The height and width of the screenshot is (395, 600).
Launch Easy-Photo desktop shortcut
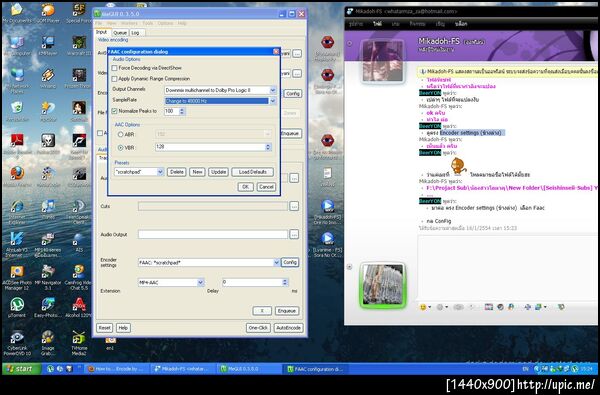point(48,308)
